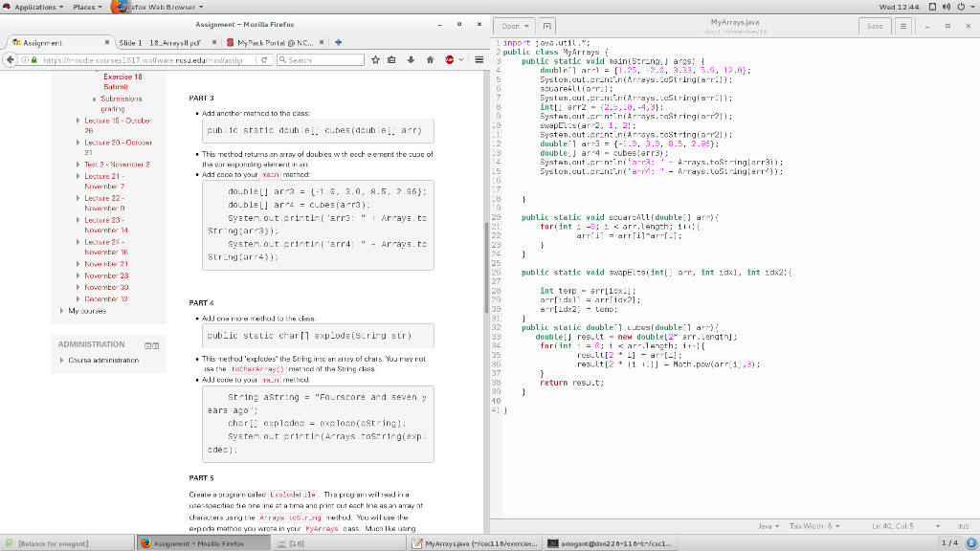Click the Firefox back arrow button
This screenshot has height=551, width=980.
click(x=11, y=59)
